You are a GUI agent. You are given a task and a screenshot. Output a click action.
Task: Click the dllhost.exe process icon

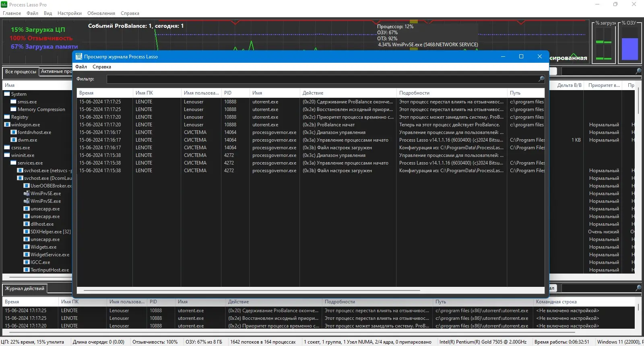[x=27, y=224]
